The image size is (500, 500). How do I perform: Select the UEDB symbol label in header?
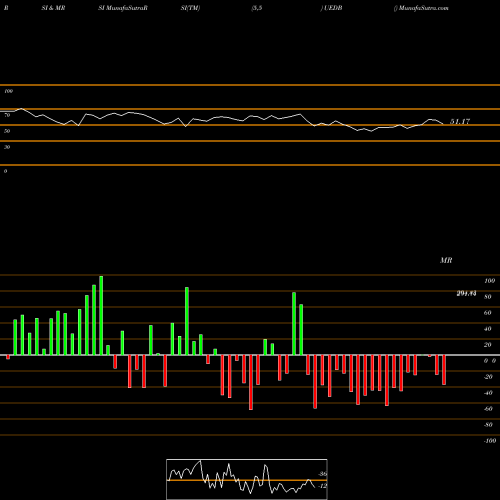click(333, 8)
